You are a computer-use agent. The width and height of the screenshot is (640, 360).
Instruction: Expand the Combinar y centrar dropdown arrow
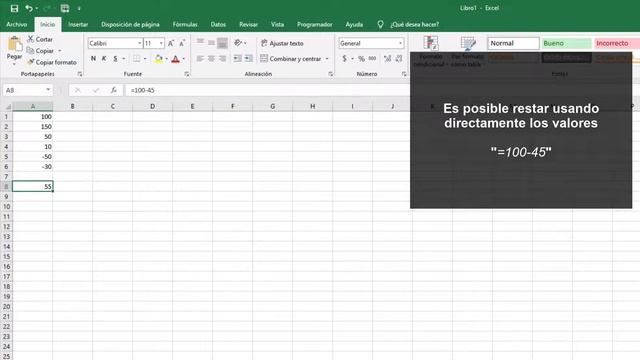pyautogui.click(x=327, y=59)
